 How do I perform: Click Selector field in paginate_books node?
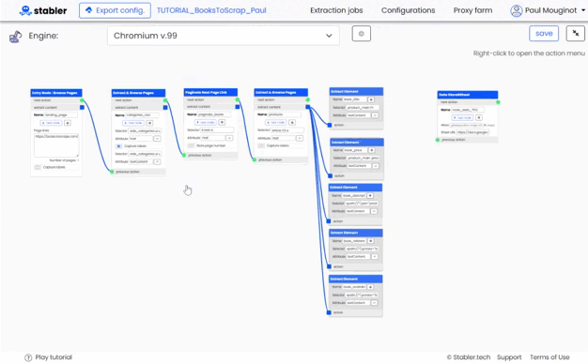[217, 130]
